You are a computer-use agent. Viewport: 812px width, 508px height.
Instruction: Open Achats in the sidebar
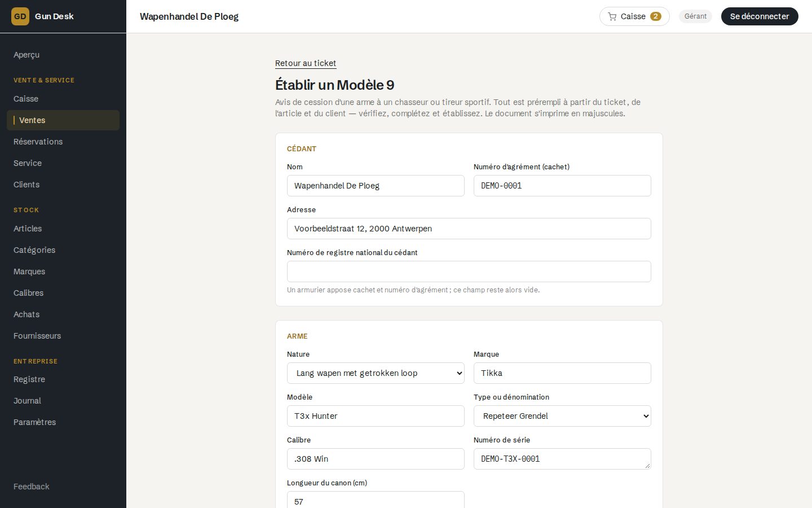click(63, 314)
